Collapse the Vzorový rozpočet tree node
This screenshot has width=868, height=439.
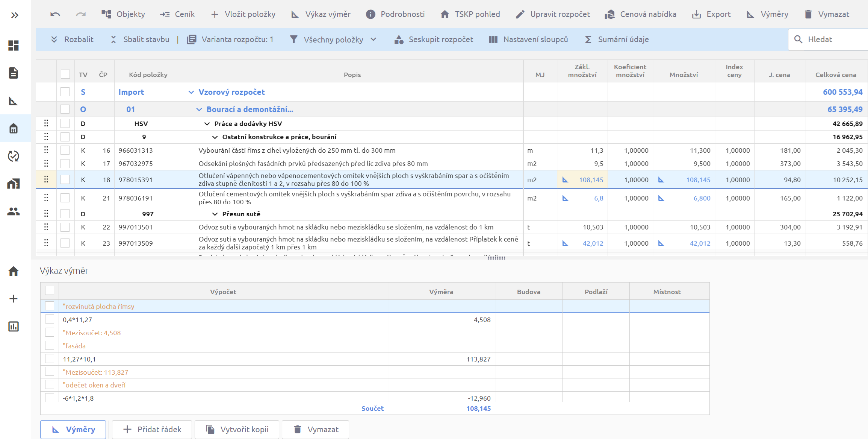coord(191,92)
